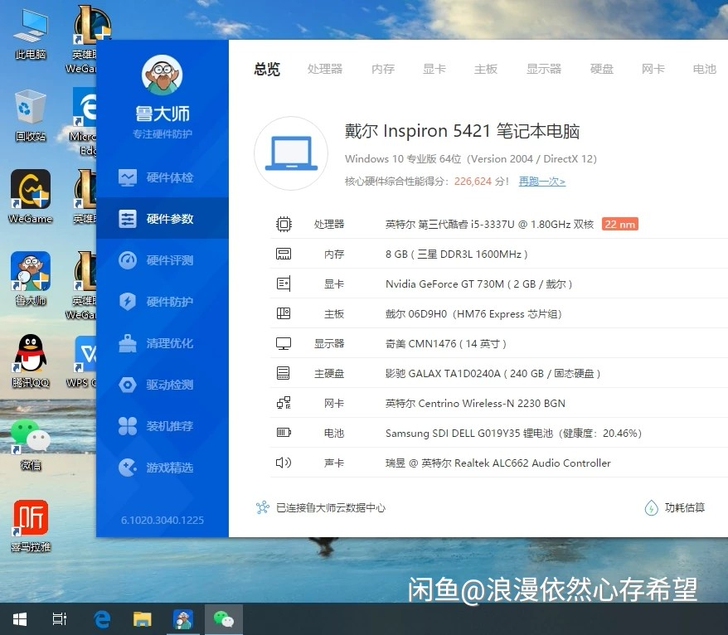This screenshot has height=635, width=728.
Task: Click the 8 GB 三星 DDR3L memory text
Action: coord(456,254)
